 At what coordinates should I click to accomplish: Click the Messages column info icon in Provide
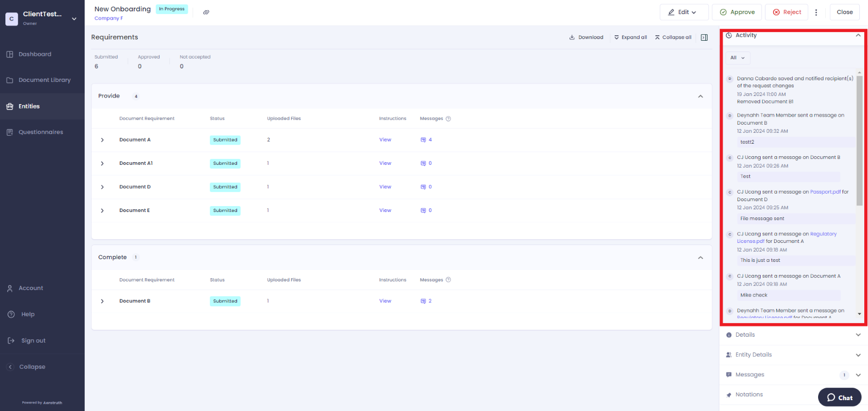point(448,119)
